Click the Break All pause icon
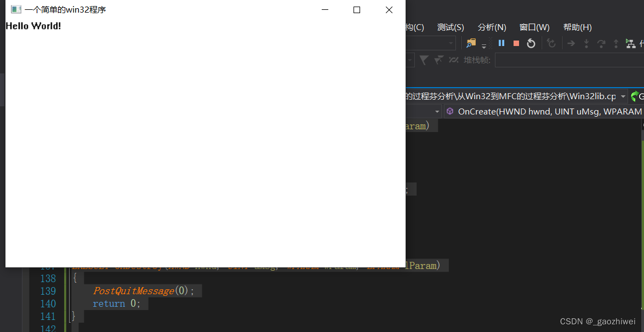This screenshot has width=644, height=332. pos(501,43)
